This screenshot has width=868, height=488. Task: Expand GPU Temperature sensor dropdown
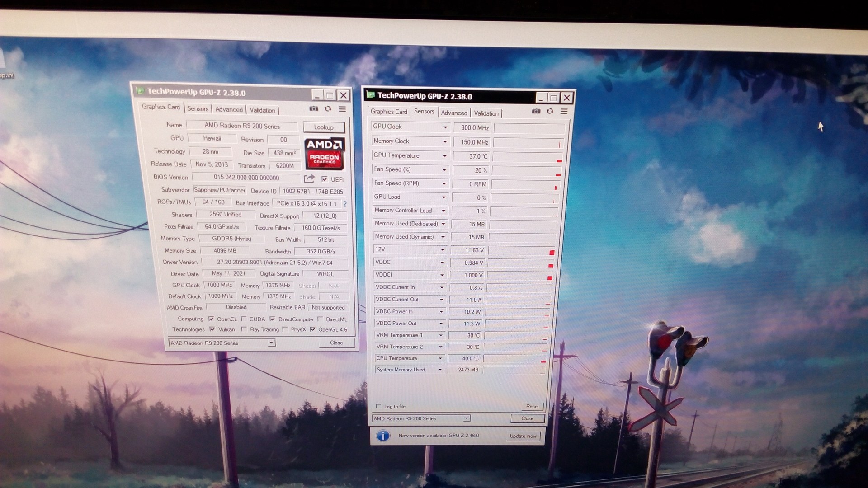[x=444, y=156]
